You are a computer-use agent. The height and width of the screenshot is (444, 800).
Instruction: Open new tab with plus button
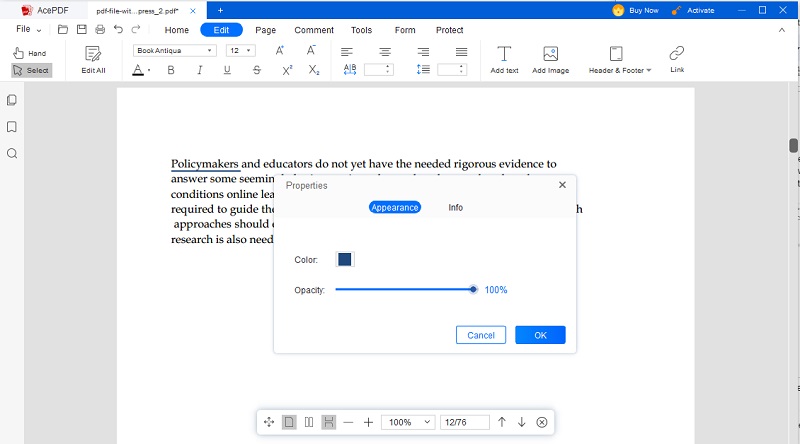tap(220, 10)
